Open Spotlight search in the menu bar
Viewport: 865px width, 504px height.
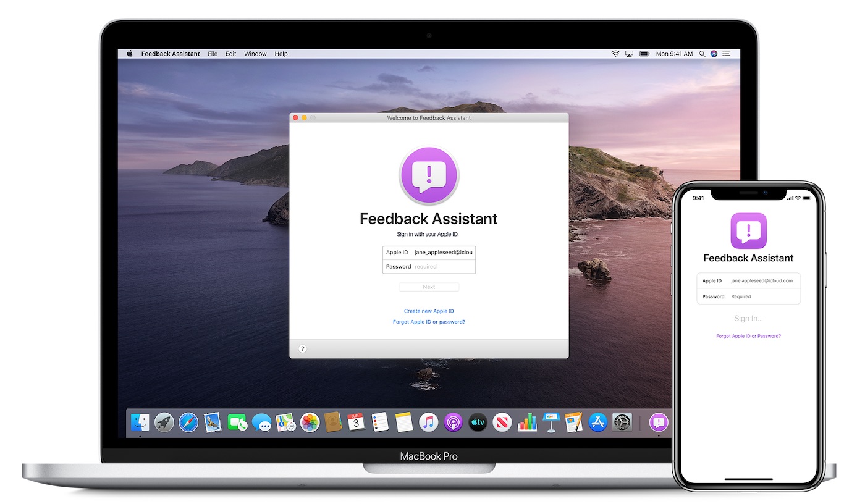pos(702,54)
